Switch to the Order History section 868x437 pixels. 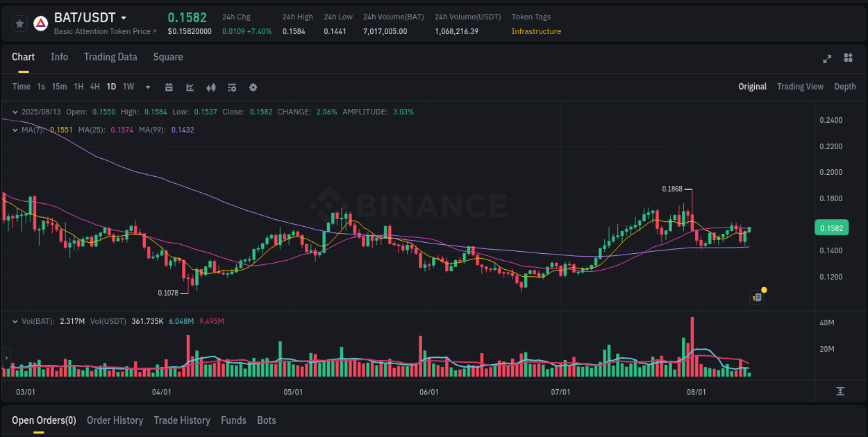coord(115,420)
